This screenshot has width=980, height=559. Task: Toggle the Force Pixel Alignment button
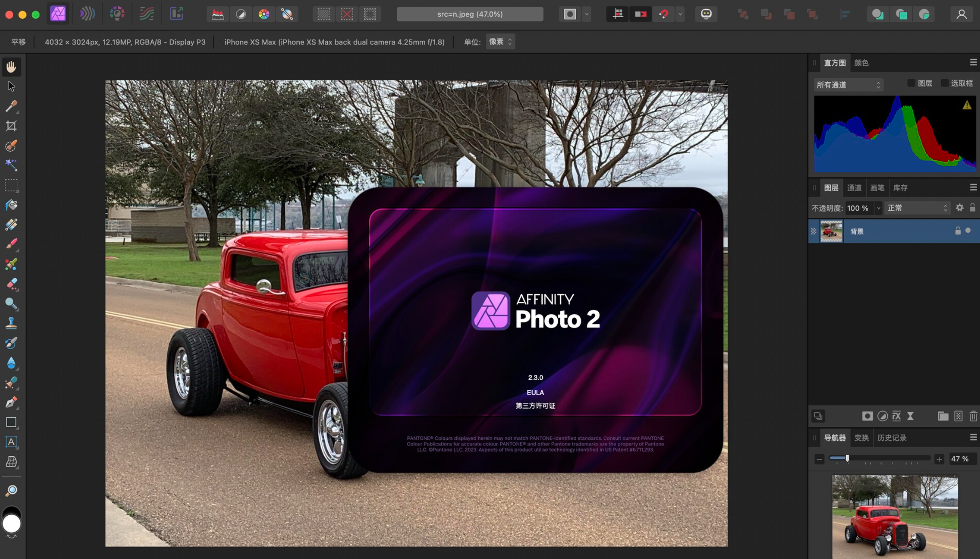pyautogui.click(x=617, y=14)
